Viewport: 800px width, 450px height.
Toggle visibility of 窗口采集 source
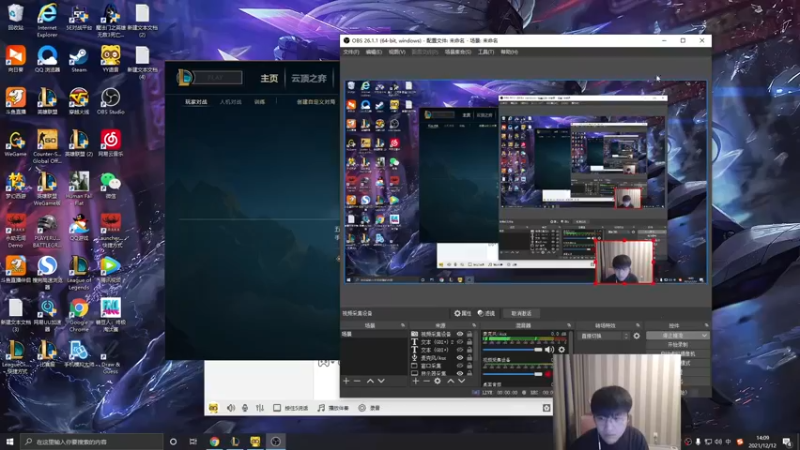pos(460,366)
